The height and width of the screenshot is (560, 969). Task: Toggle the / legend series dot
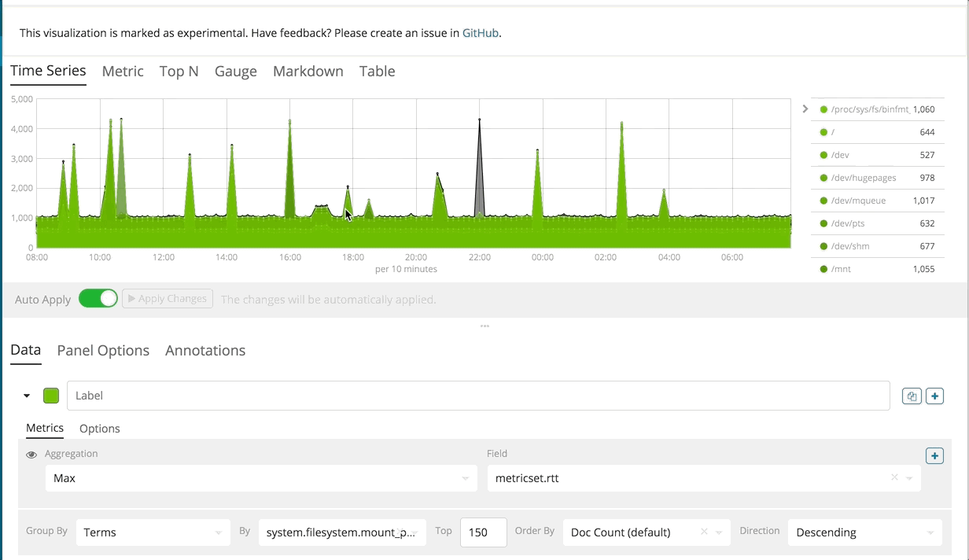[823, 132]
